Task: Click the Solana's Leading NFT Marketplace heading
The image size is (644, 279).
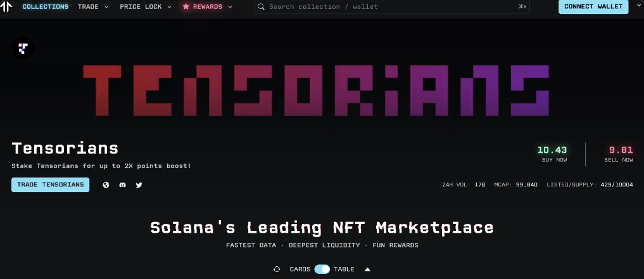Action: 322,228
